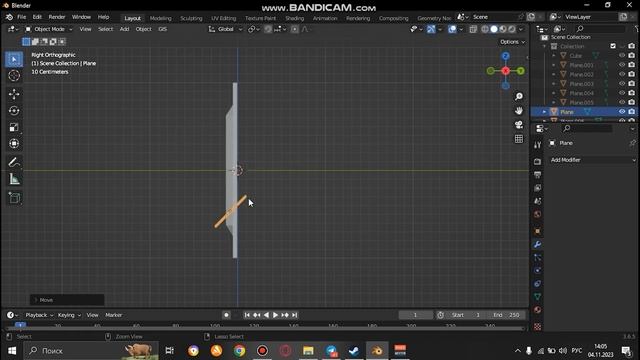640x360 pixels.
Task: Open viewport shading options dropdown
Action: click(521, 29)
